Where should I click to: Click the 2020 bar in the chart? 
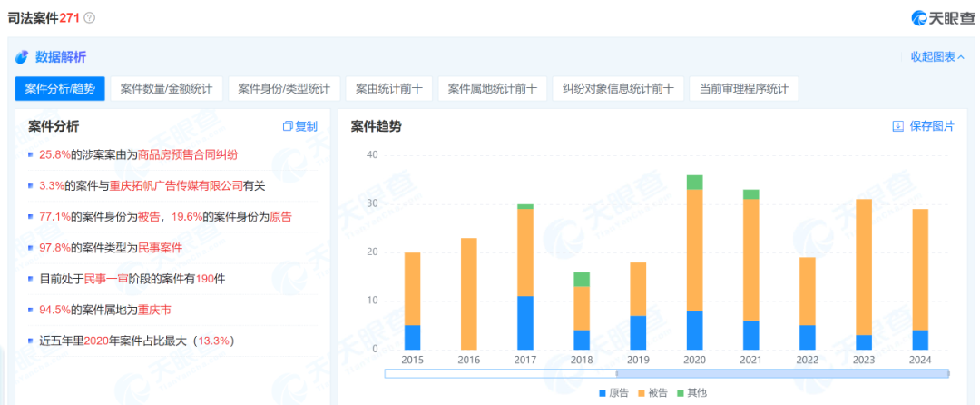pos(694,263)
